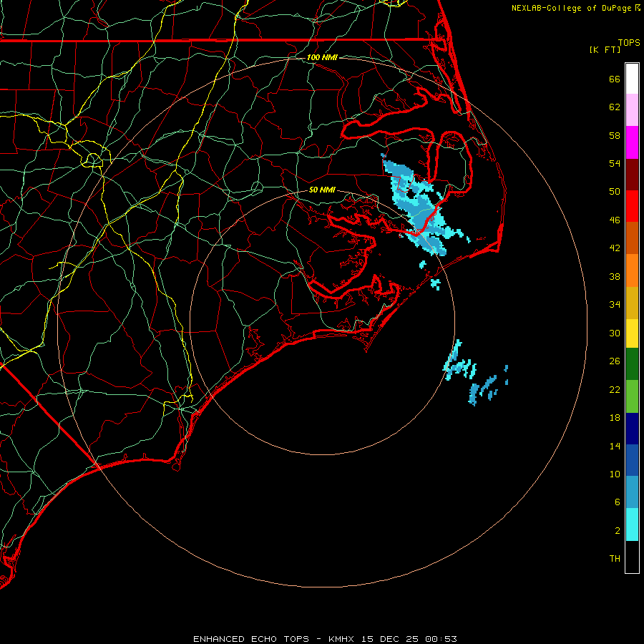The image size is (644, 644).
Task: Click the white 66 K FT legend color
Action: point(632,79)
